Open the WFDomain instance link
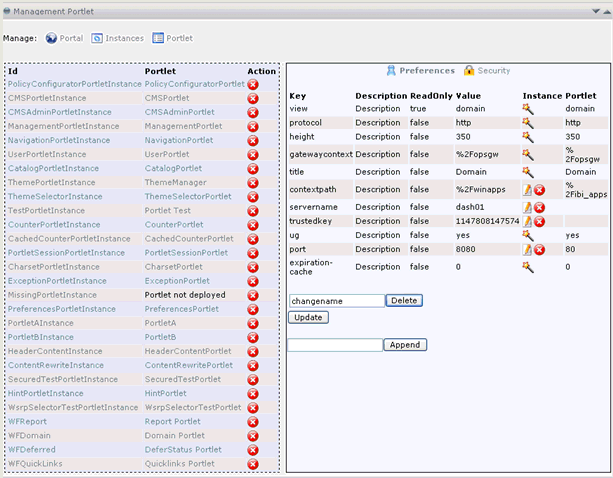 (x=29, y=436)
